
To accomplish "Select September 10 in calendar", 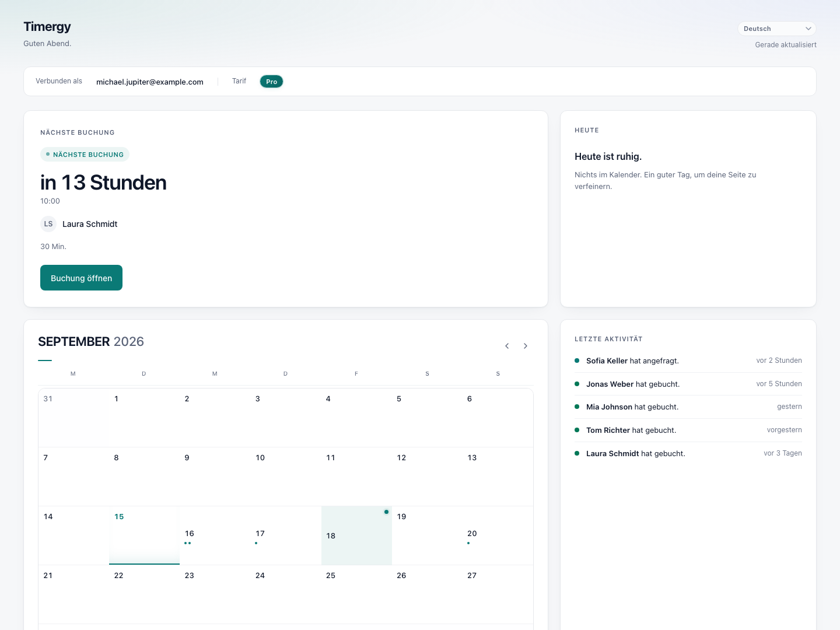I will pos(286,477).
